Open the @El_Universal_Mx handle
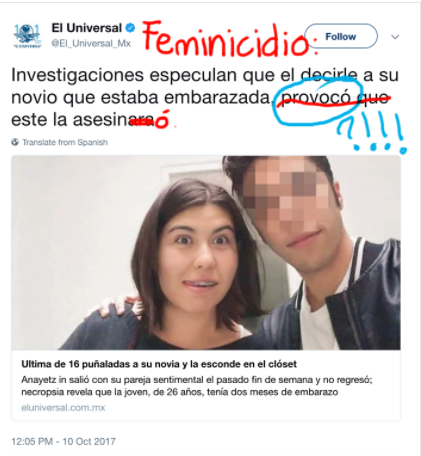 (91, 43)
